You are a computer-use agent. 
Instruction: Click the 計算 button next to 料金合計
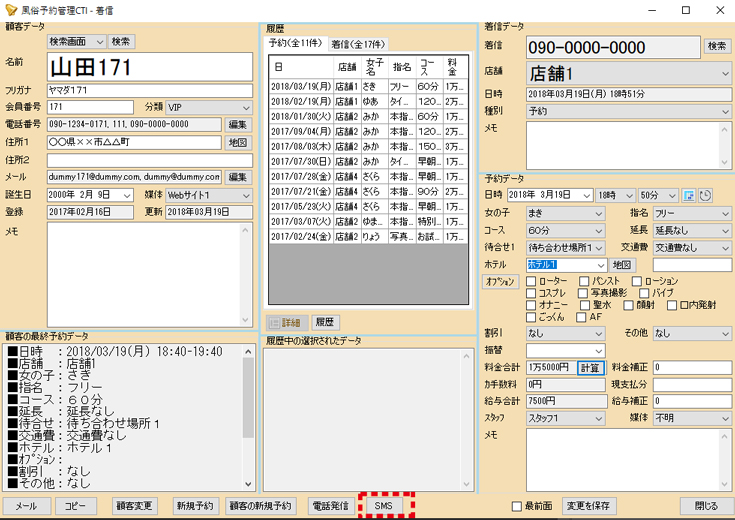(591, 367)
